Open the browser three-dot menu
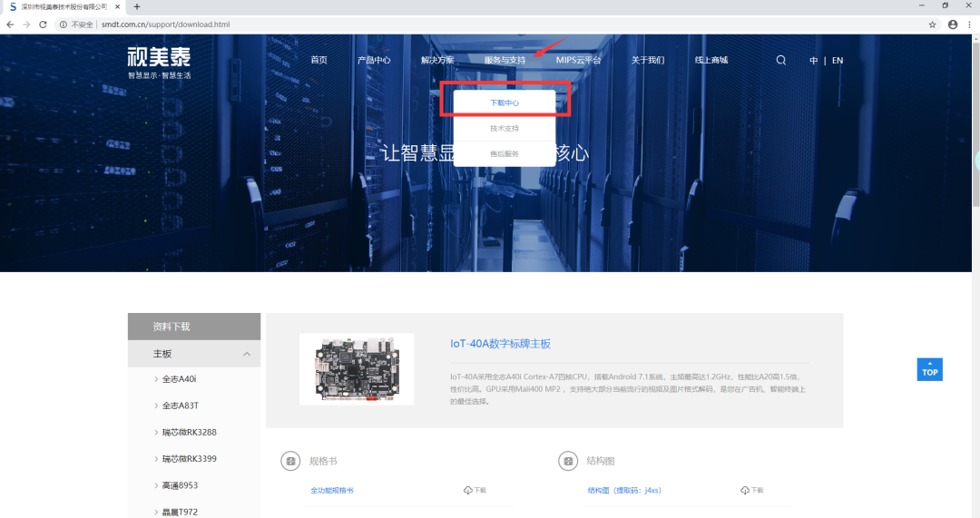This screenshot has width=980, height=518. tap(969, 24)
